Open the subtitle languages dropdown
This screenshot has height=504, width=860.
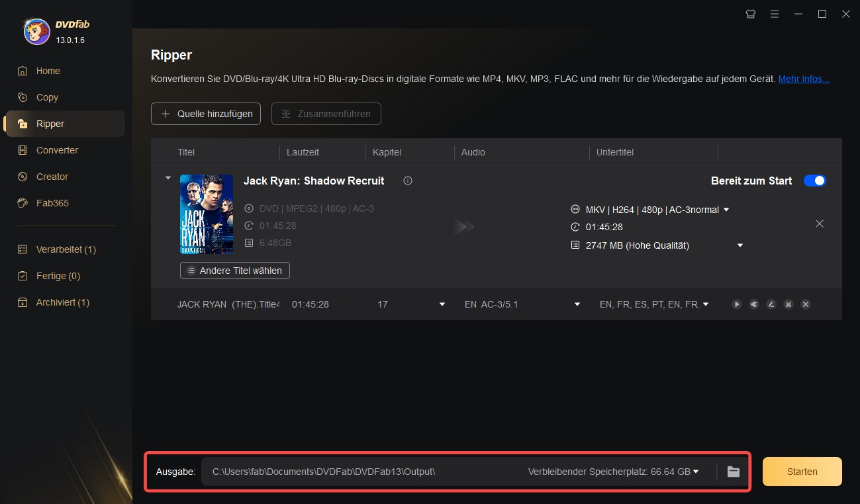click(x=706, y=304)
